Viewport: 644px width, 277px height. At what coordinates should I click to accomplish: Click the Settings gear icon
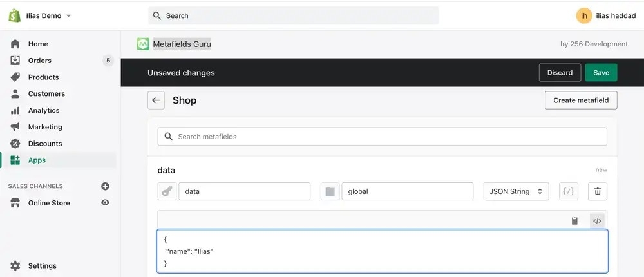point(15,266)
